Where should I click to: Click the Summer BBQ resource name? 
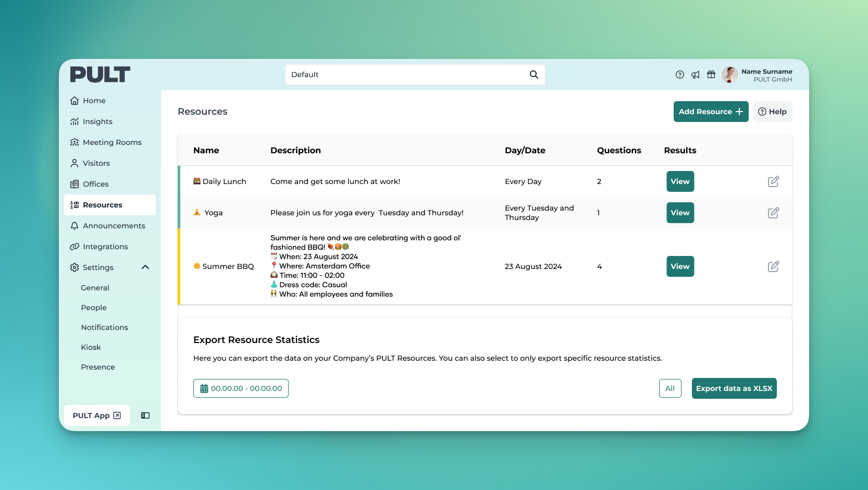pos(228,266)
